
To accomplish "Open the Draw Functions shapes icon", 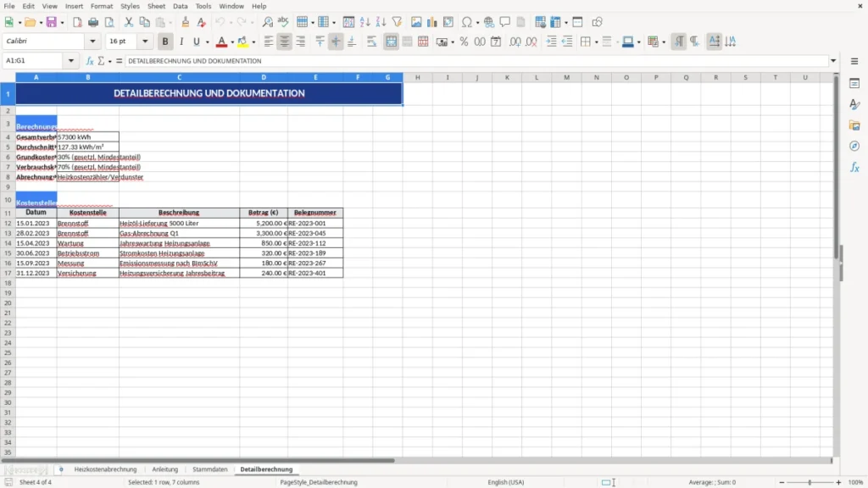I will (x=597, y=22).
